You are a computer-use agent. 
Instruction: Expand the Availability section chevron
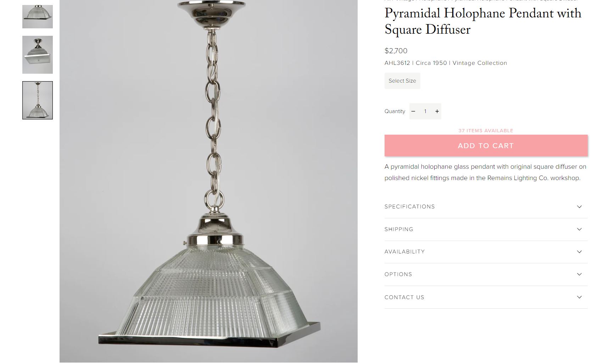point(579,252)
